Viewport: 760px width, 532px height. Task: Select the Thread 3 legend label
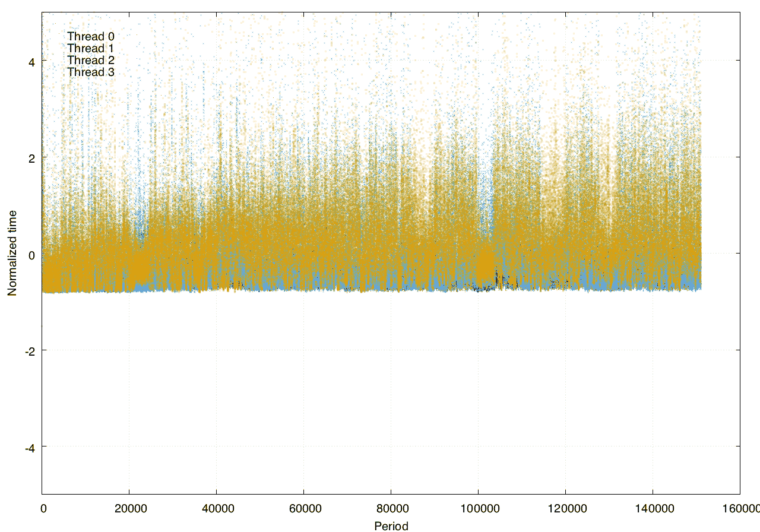tap(91, 72)
